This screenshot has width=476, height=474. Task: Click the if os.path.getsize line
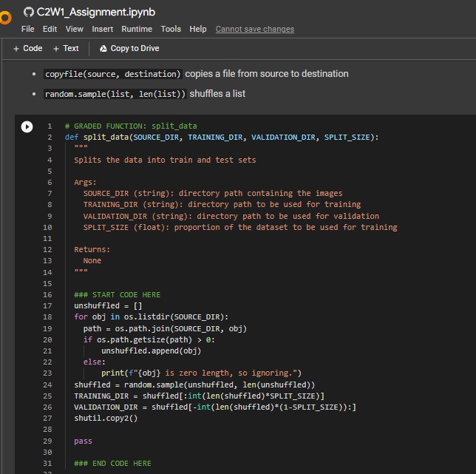click(149, 339)
